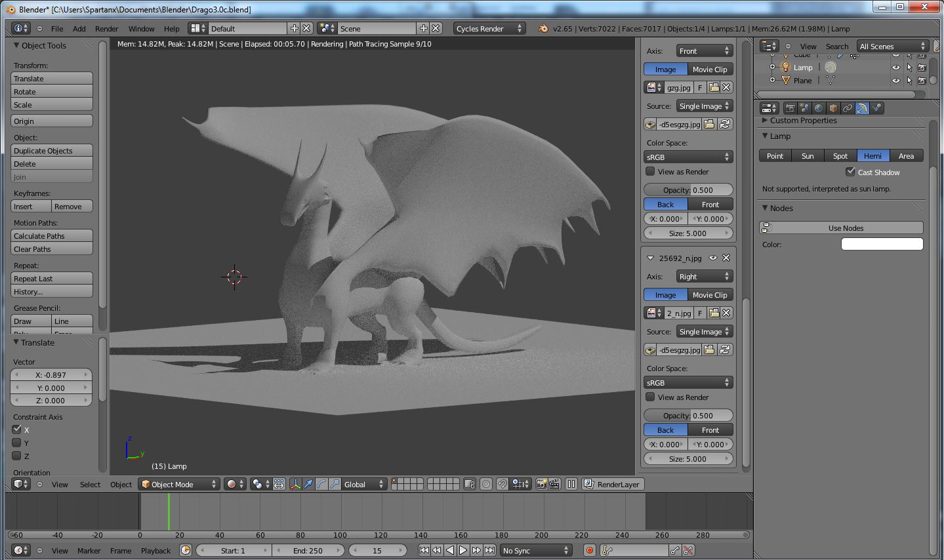Toggle Plane renderability camera icon in Outliner
Image resolution: width=944 pixels, height=560 pixels.
tap(922, 80)
